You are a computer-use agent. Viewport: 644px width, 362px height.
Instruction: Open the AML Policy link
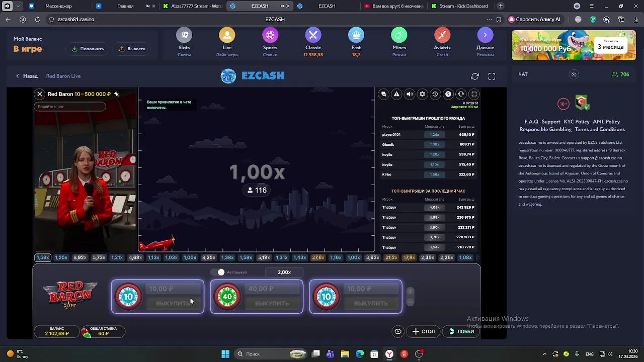pos(606,122)
